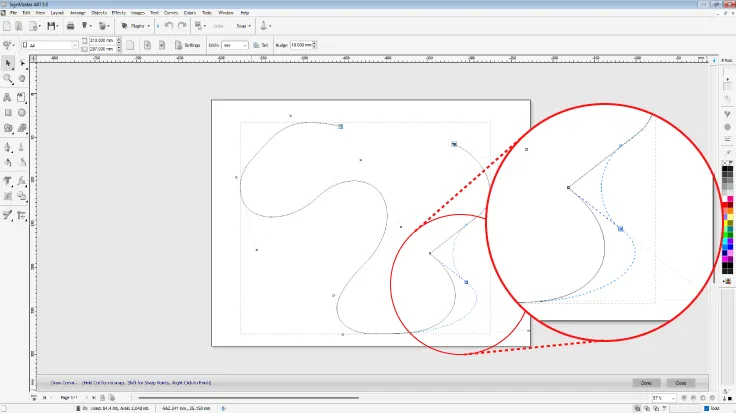Select the Rectangle shape tool
This screenshot has width=736, height=413.
pyautogui.click(x=8, y=113)
